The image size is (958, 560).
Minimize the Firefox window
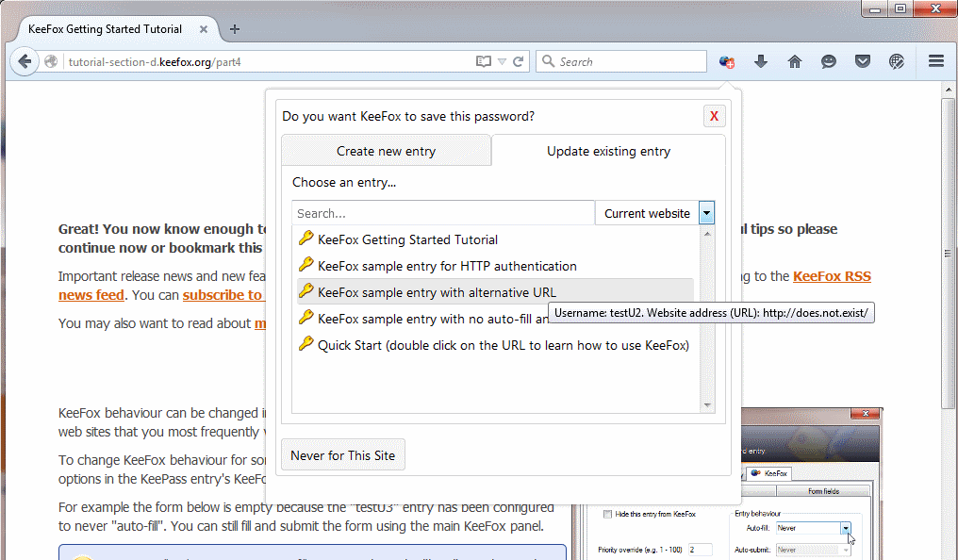(875, 8)
